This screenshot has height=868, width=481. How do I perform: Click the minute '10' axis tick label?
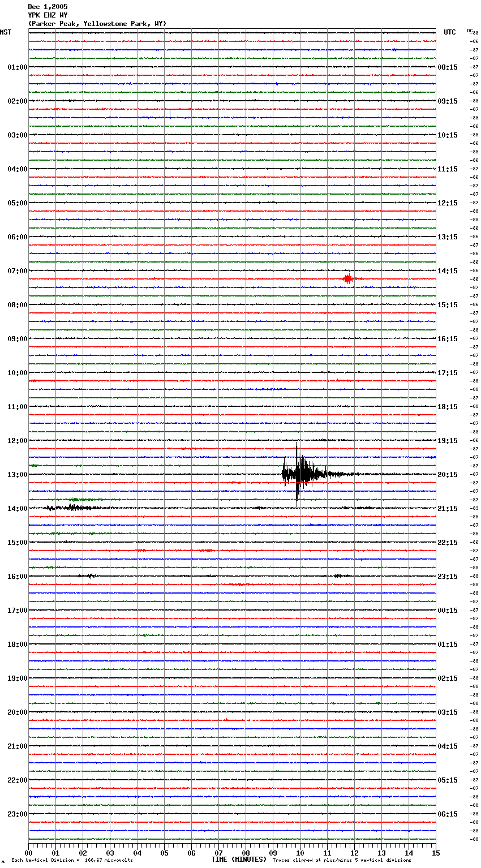pyautogui.click(x=300, y=853)
